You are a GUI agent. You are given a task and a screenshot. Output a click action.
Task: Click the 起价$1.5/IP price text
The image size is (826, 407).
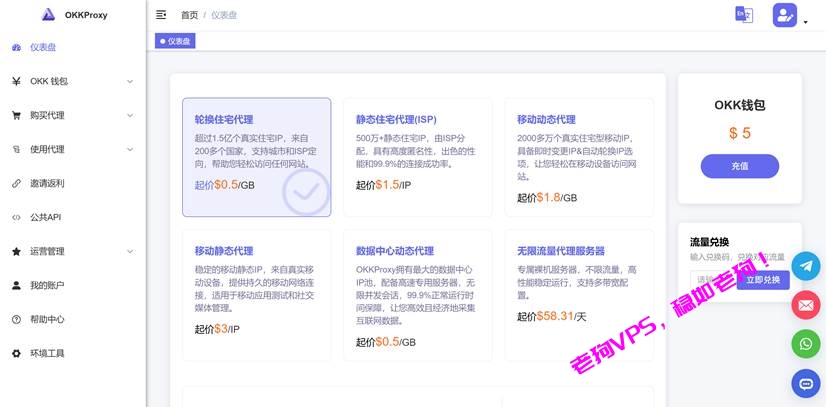point(383,185)
